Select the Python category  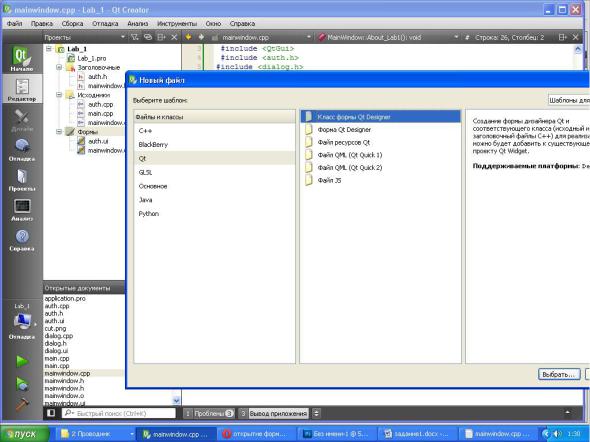pos(214,214)
